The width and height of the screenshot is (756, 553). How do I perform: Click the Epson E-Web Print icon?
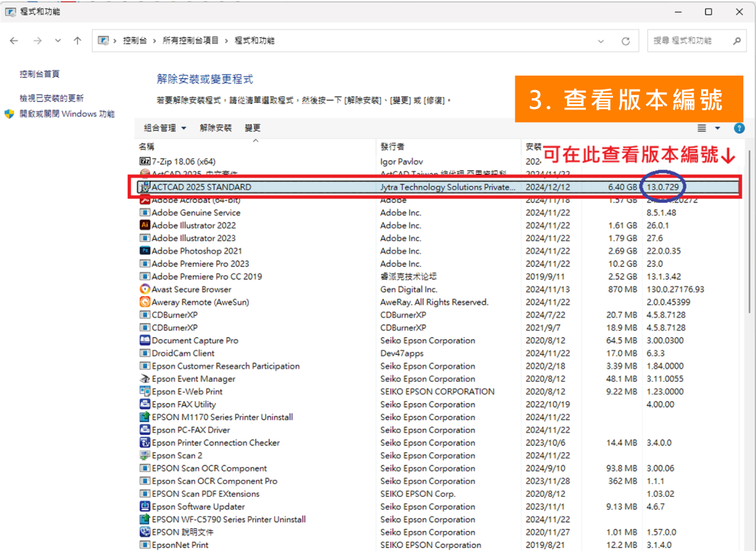click(x=145, y=392)
